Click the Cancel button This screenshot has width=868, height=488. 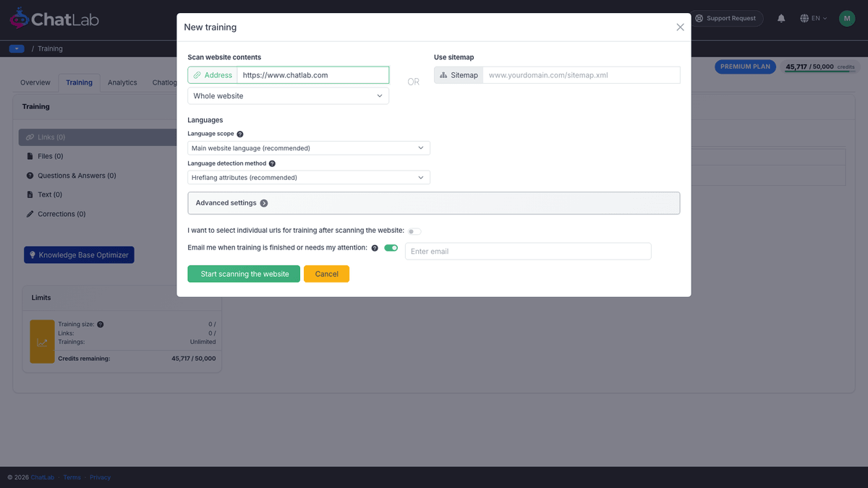[x=326, y=274]
